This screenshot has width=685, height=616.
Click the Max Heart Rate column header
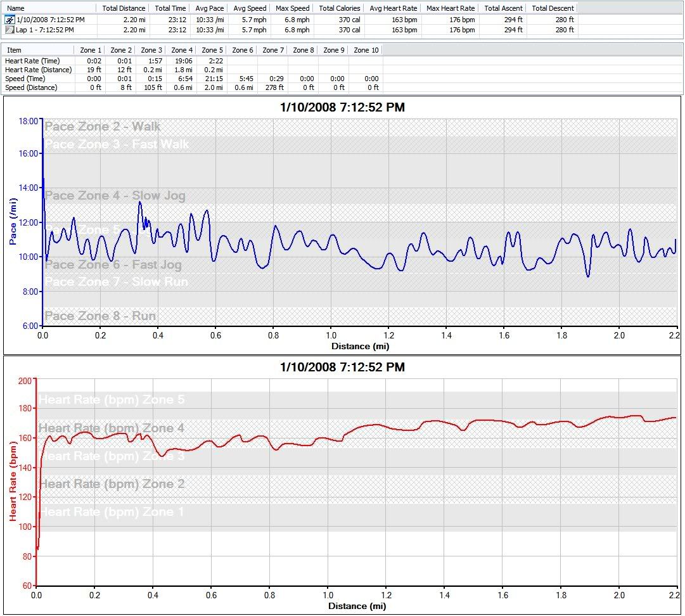(x=451, y=8)
